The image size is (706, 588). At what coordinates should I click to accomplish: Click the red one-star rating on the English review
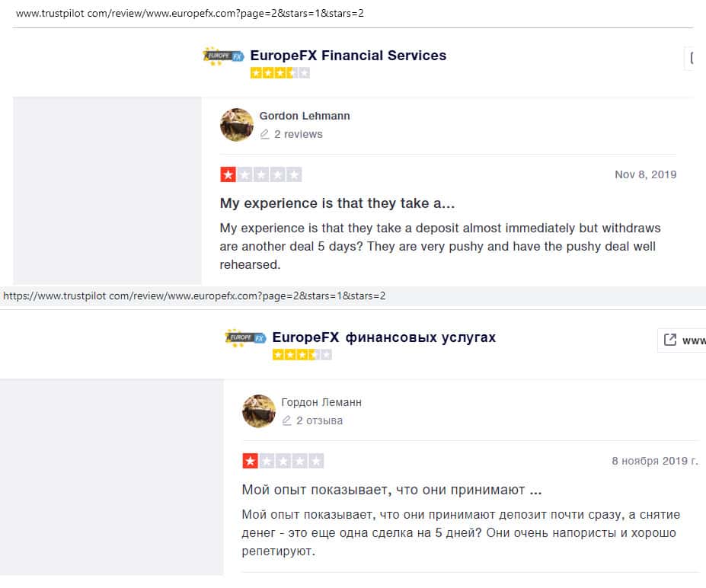pos(228,174)
